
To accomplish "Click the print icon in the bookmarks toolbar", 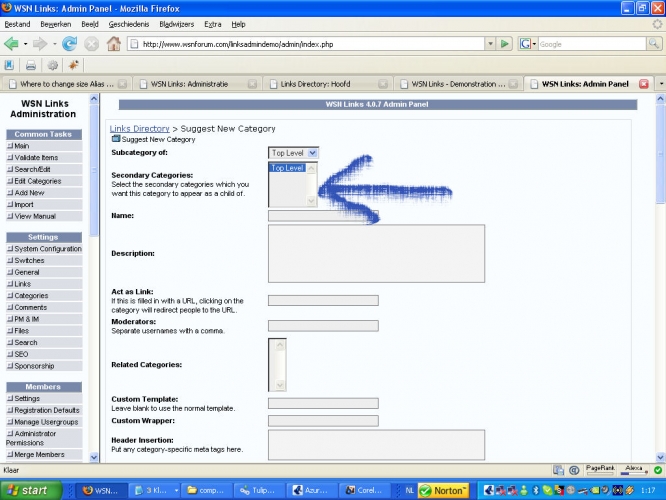I will coord(29,65).
